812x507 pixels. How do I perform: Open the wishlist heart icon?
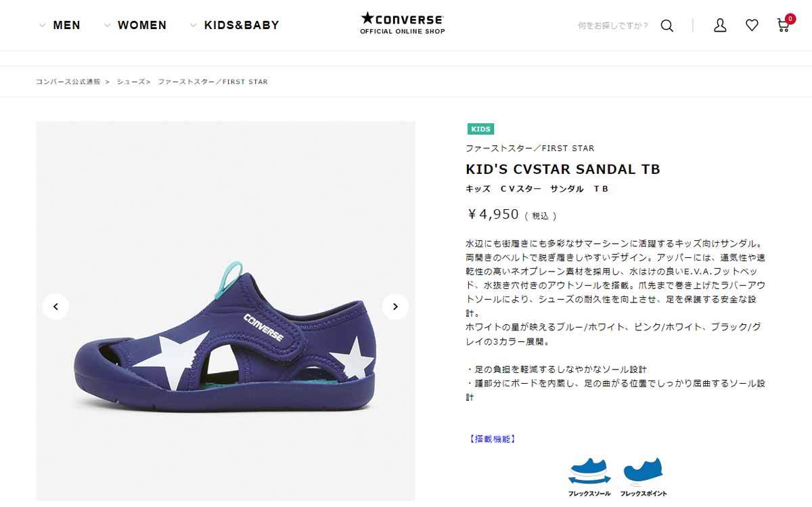[752, 25]
